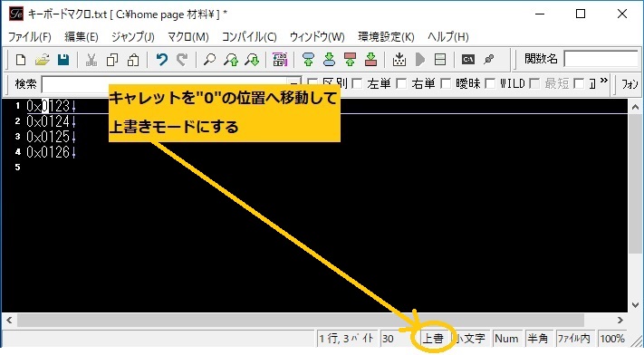Screen dimensions: 644x355
Task: Expand the search toolbar overflow chevron
Action: click(603, 80)
